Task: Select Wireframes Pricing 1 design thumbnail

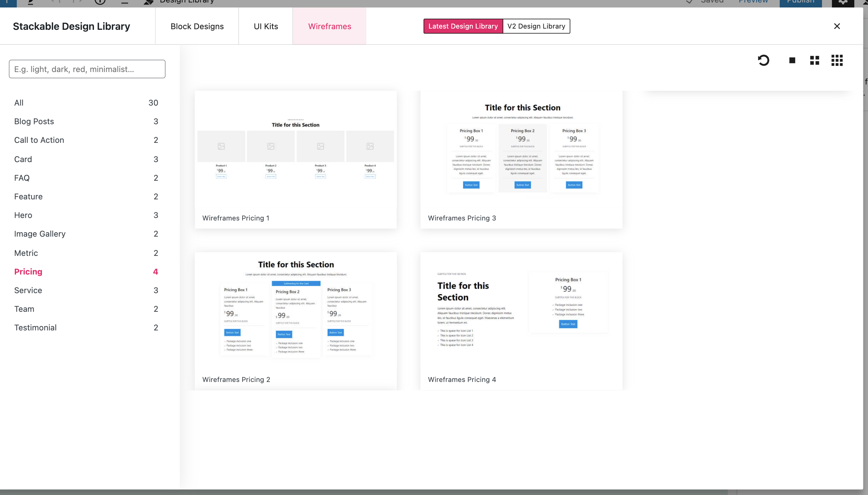Action: pyautogui.click(x=295, y=150)
